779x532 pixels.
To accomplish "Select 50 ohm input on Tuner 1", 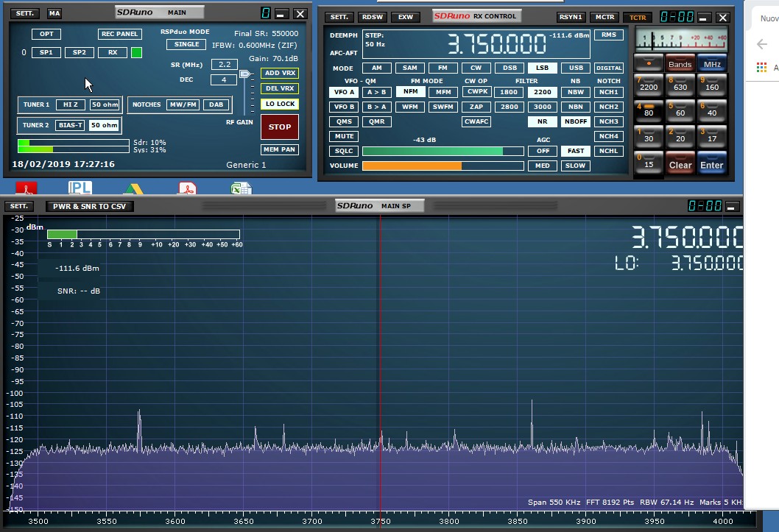I will tap(105, 104).
